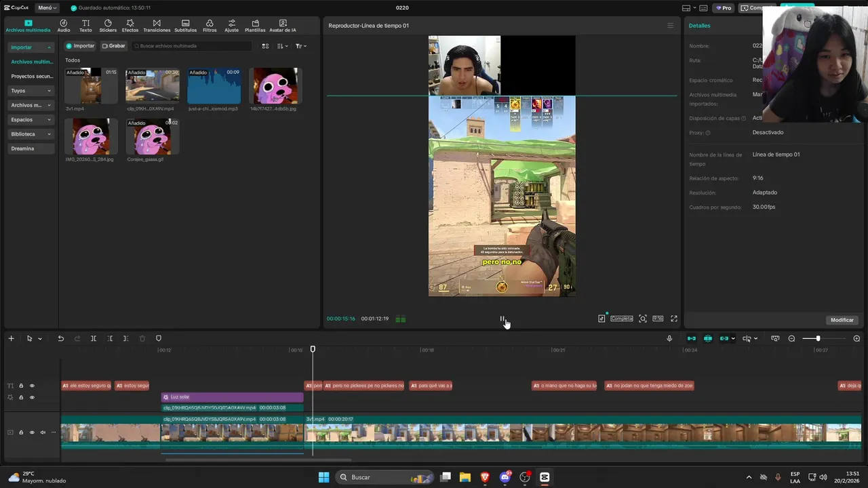Open the Stickers panel

coord(108,26)
